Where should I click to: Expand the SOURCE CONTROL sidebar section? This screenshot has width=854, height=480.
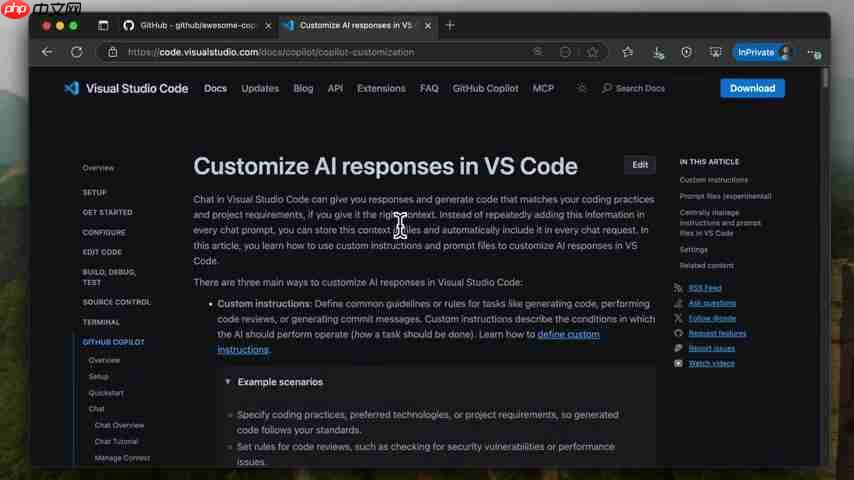coord(117,302)
